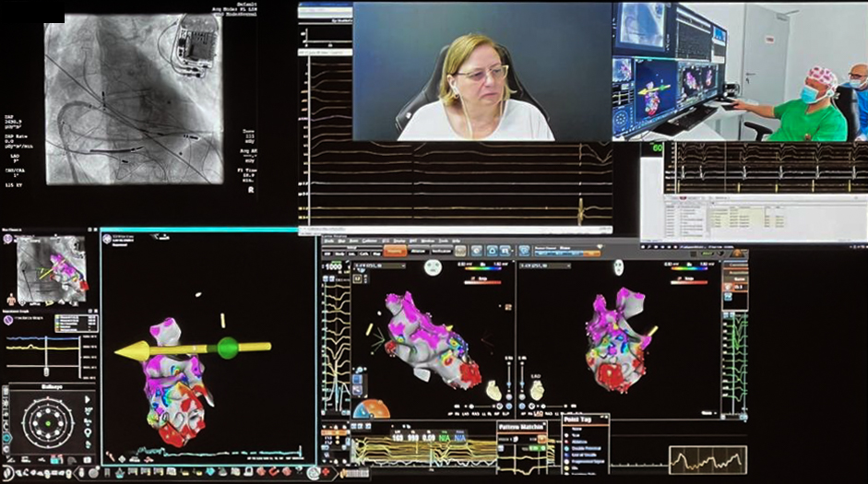Click the orange and blue contact force gauge
Viewport: 868px width, 484px height.
371,408
